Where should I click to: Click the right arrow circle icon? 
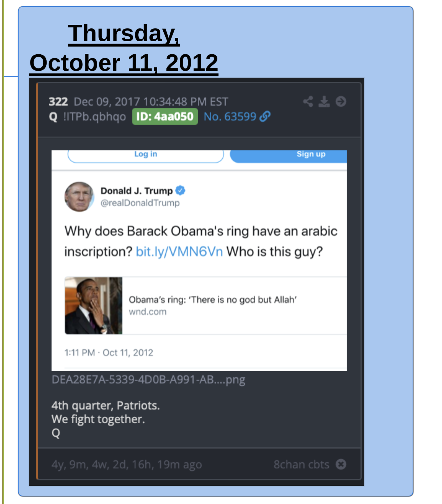coord(341,101)
